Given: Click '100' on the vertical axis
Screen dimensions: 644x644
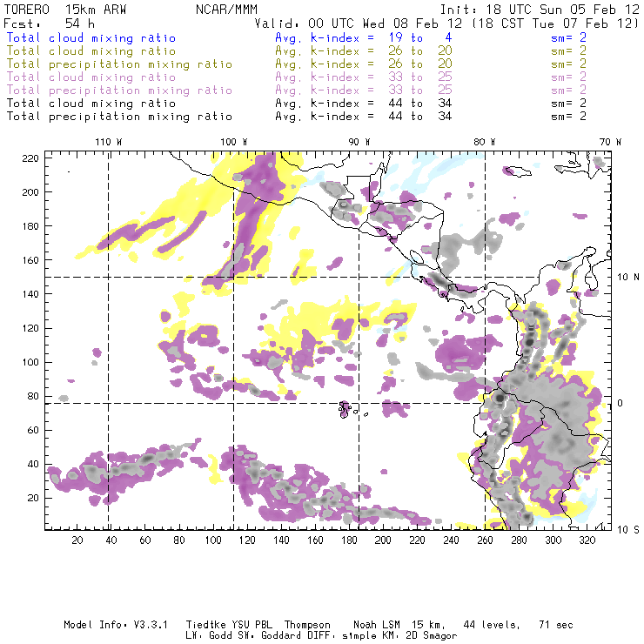Looking at the screenshot, I should coord(30,362).
